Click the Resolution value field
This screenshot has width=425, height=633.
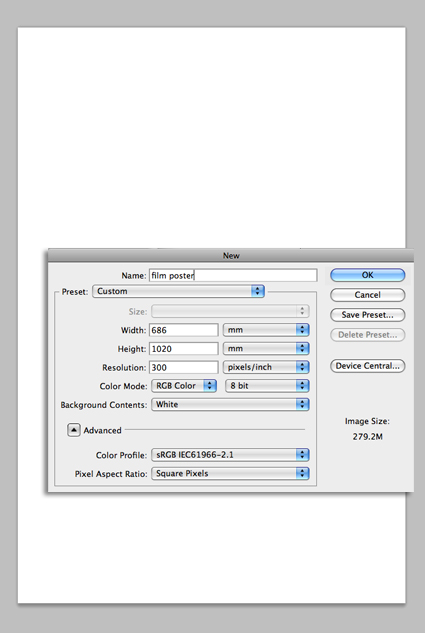(x=184, y=367)
